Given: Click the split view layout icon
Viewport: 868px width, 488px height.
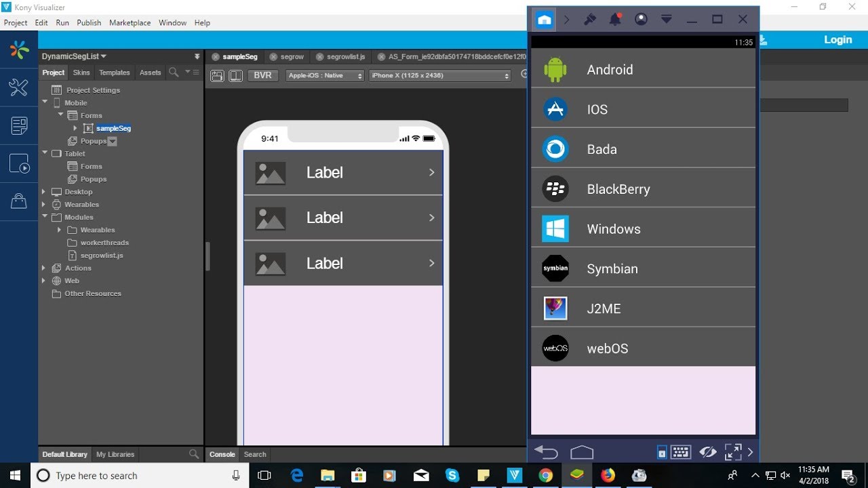Looking at the screenshot, I should pos(235,76).
